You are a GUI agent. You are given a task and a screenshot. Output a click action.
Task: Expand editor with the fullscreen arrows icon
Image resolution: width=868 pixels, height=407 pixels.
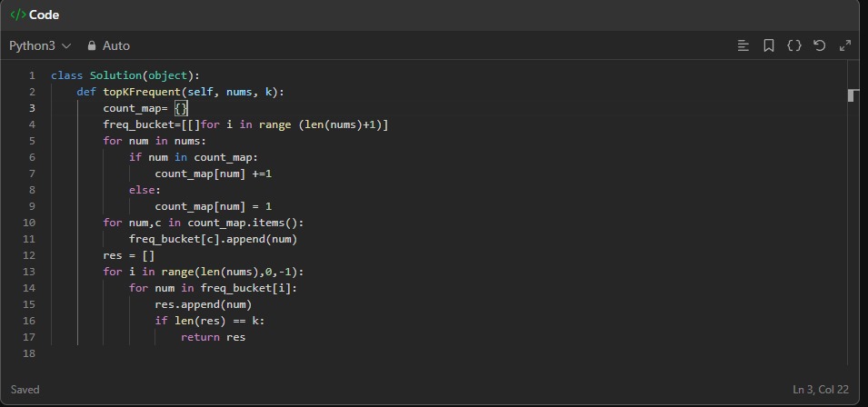click(844, 46)
